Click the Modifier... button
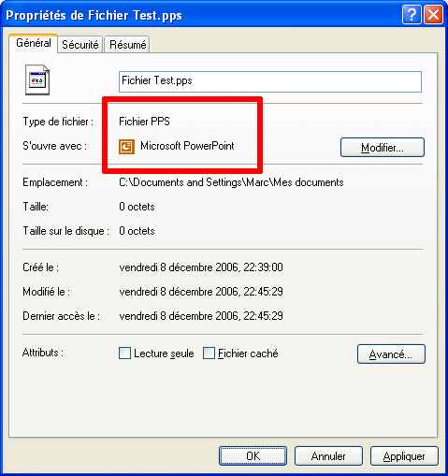Viewport: 448px width, 476px height. tap(383, 147)
